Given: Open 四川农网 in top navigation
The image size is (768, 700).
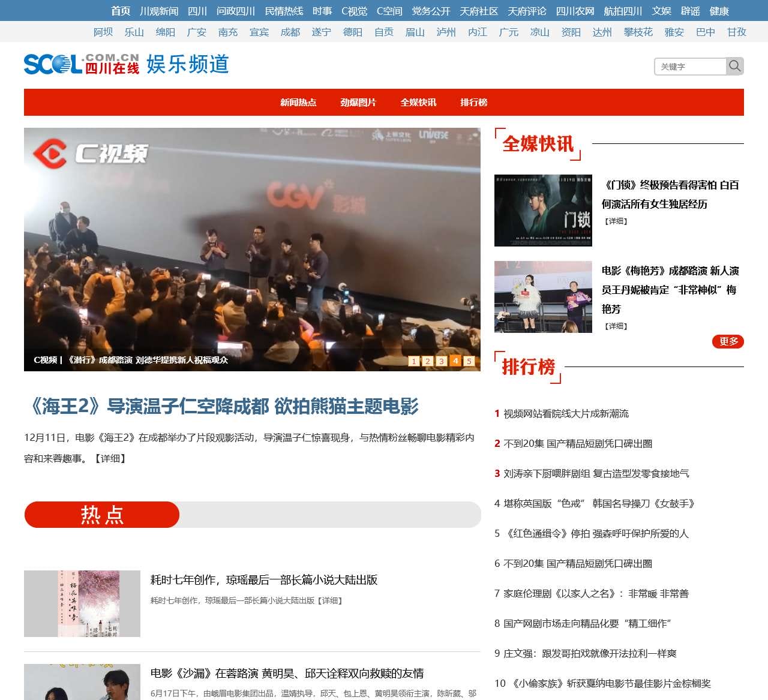Looking at the screenshot, I should click(575, 11).
